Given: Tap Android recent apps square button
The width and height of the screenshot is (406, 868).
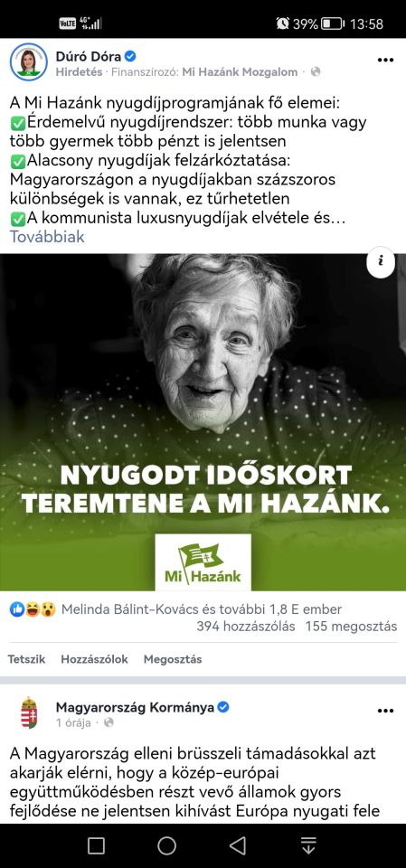Looking at the screenshot, I should click(x=96, y=845).
